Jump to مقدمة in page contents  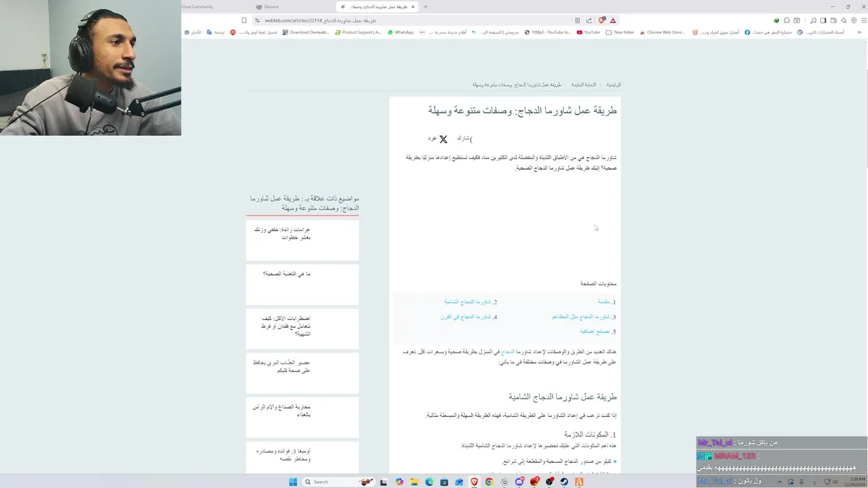[604, 302]
